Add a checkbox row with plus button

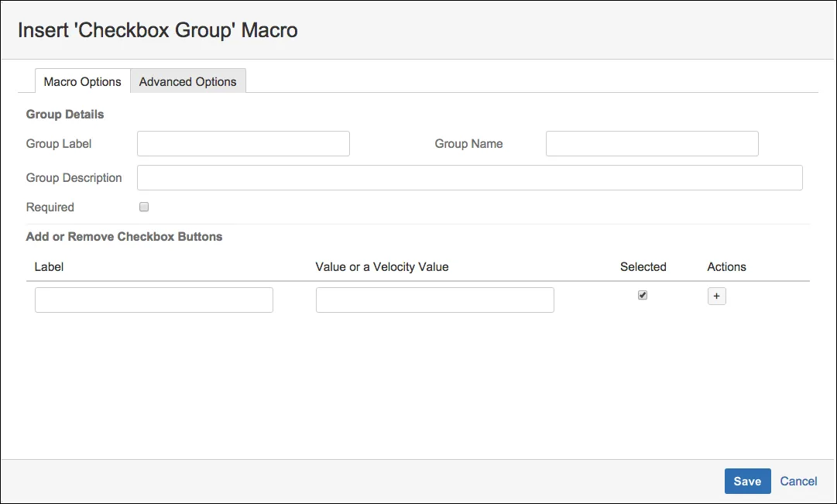[716, 296]
